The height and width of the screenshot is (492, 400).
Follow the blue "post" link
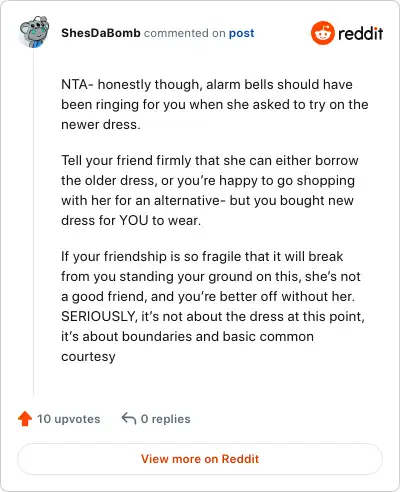click(x=241, y=33)
